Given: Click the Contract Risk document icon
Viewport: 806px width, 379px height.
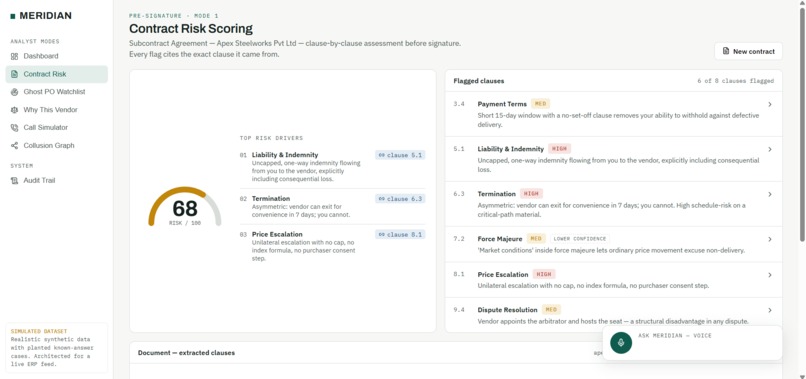Looking at the screenshot, I should 14,74.
